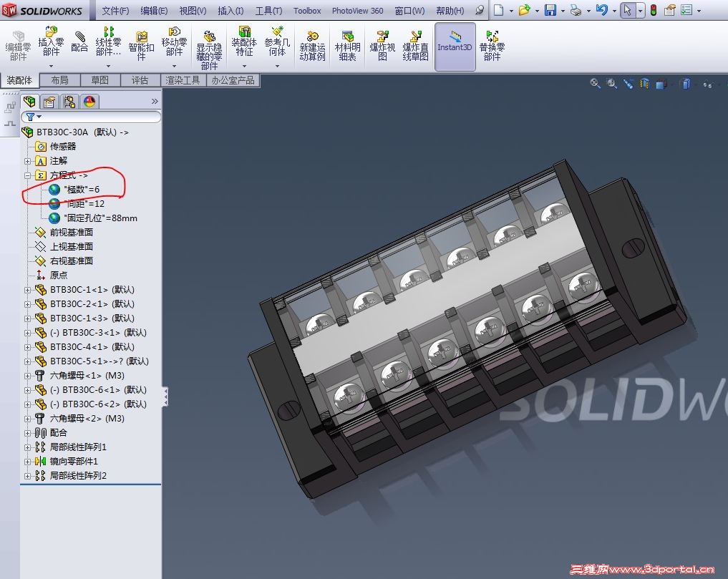The height and width of the screenshot is (579, 728).
Task: Click the Rebuild traffic light icon
Action: click(654, 10)
